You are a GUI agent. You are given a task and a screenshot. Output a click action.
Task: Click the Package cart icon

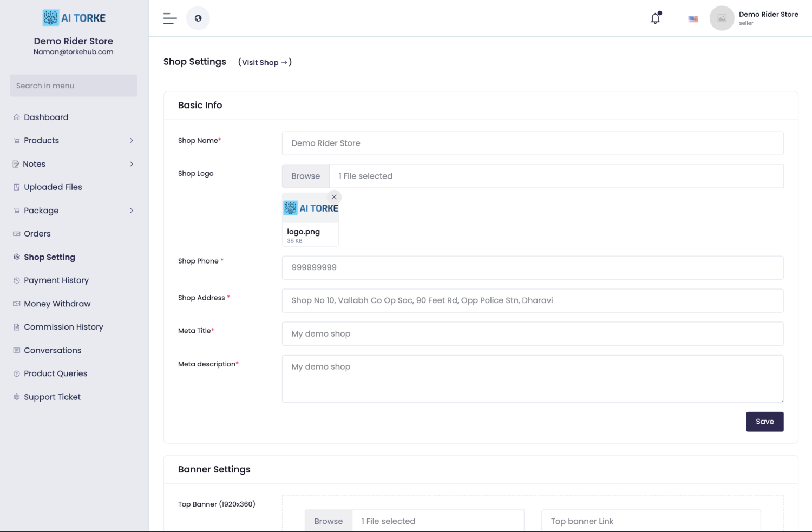click(17, 211)
